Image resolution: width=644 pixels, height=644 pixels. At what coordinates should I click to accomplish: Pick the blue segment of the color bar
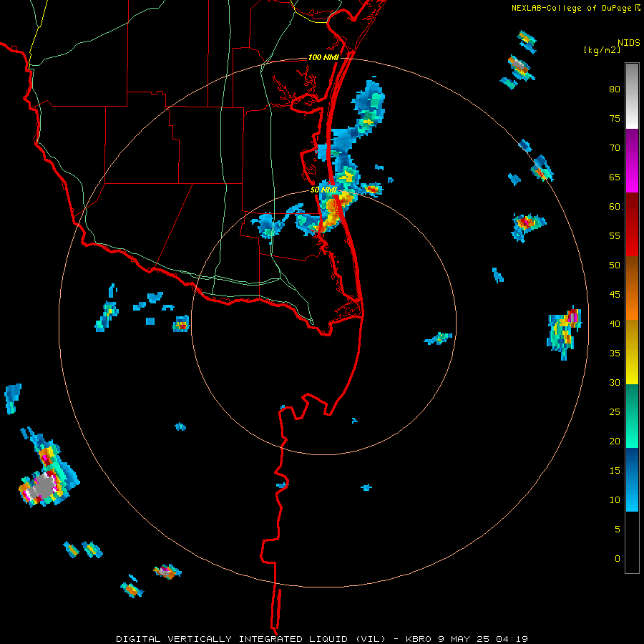(x=632, y=479)
